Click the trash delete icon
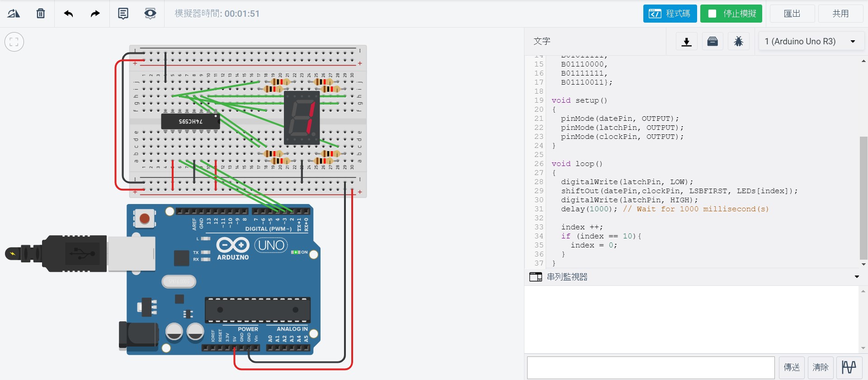868x380 pixels. [41, 14]
